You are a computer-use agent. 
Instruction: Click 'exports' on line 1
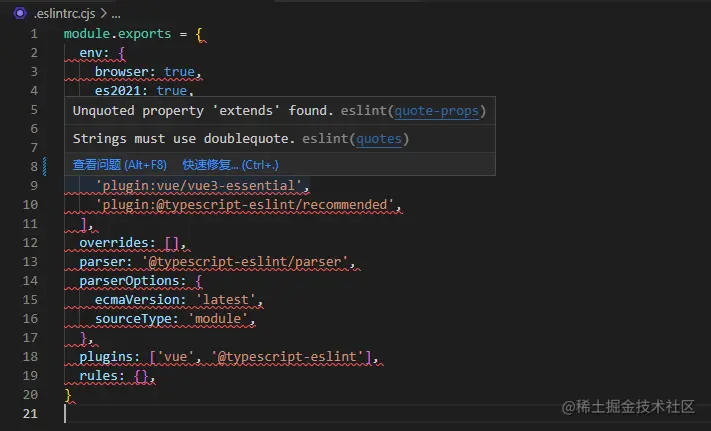[x=145, y=34]
